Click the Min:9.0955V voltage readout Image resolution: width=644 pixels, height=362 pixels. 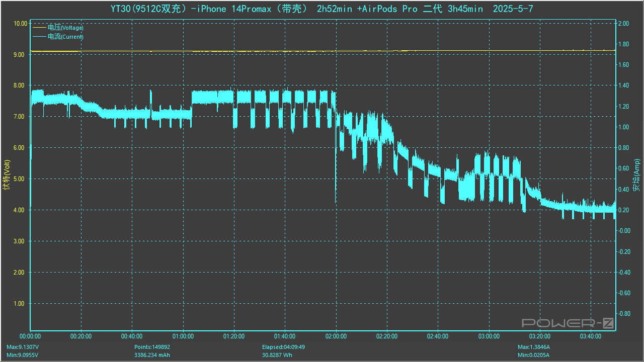pyautogui.click(x=22, y=355)
